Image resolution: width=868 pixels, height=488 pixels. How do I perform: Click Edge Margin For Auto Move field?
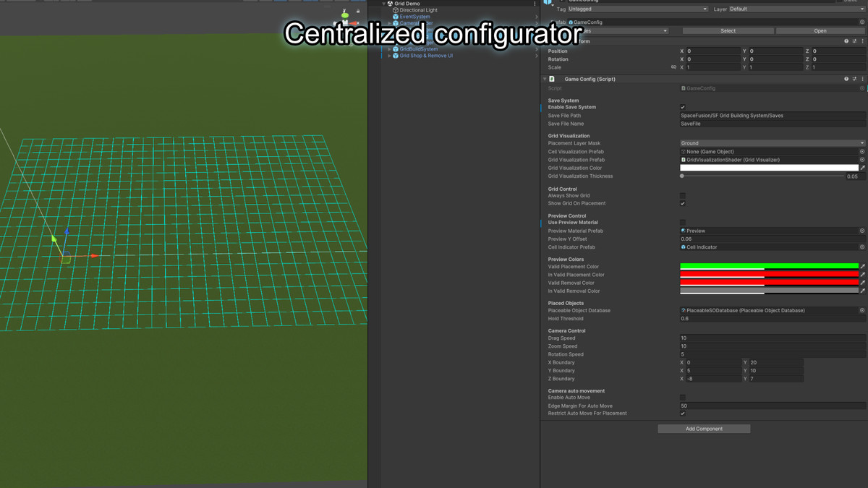tap(773, 406)
